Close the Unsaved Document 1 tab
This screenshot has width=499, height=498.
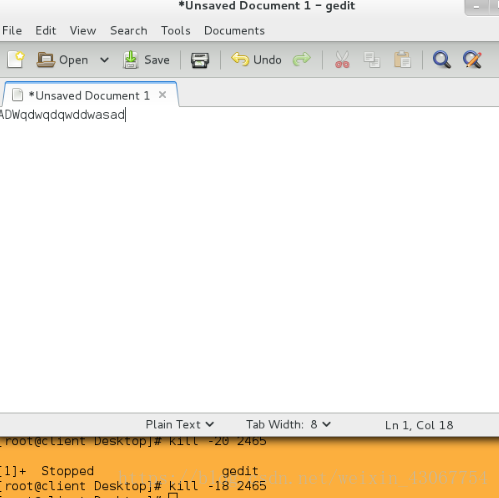[162, 95]
